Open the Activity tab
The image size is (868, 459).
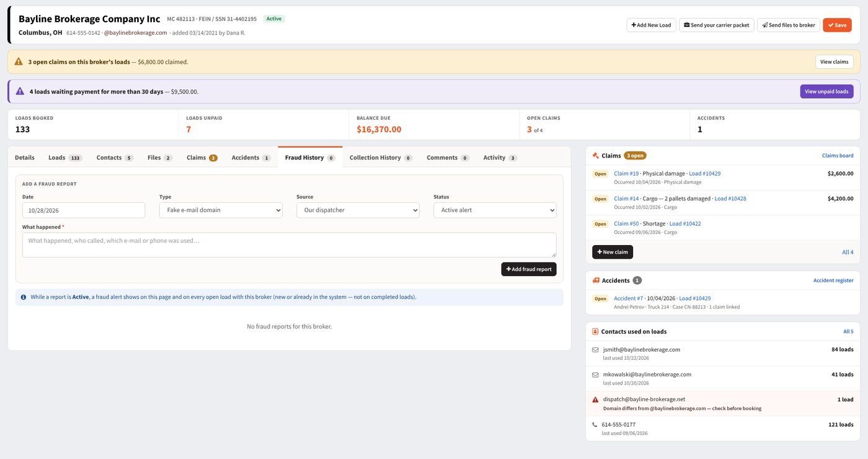pos(500,158)
